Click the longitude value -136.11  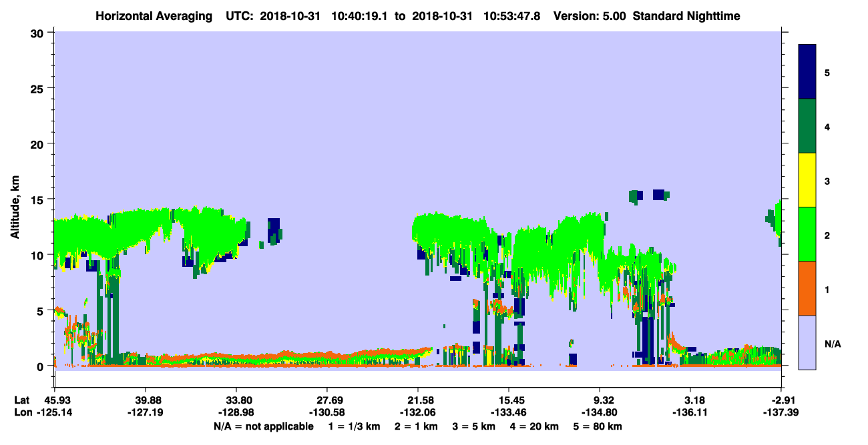(x=690, y=412)
